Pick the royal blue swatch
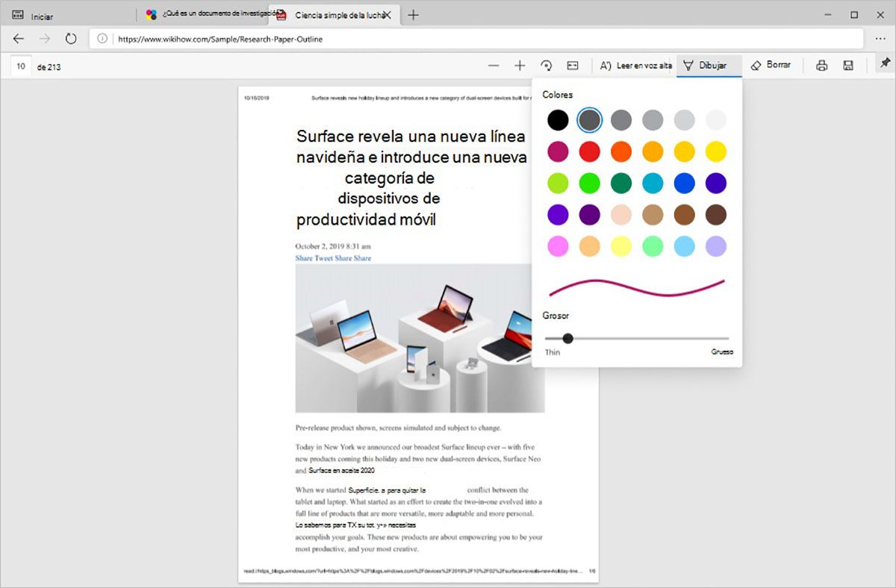 [684, 183]
